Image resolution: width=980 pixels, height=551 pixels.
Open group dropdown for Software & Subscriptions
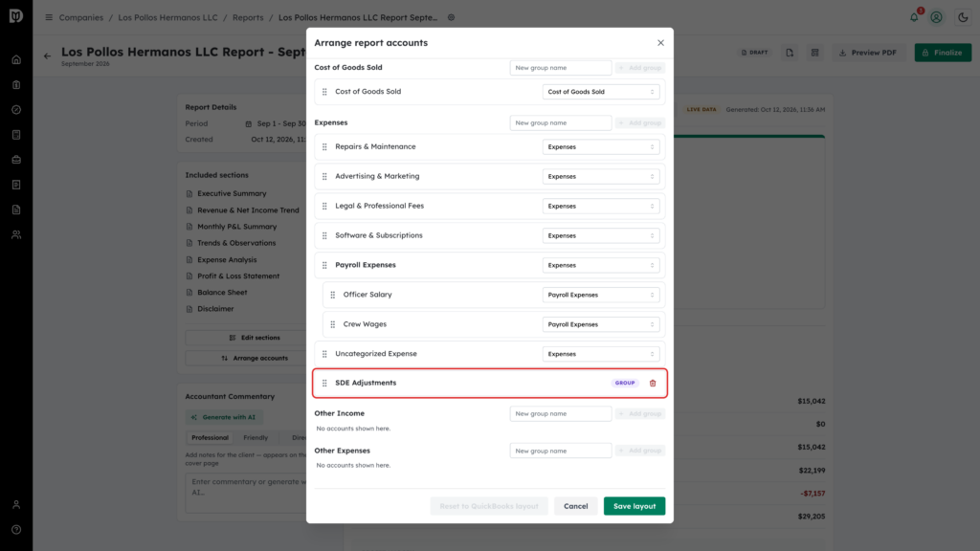pos(601,235)
